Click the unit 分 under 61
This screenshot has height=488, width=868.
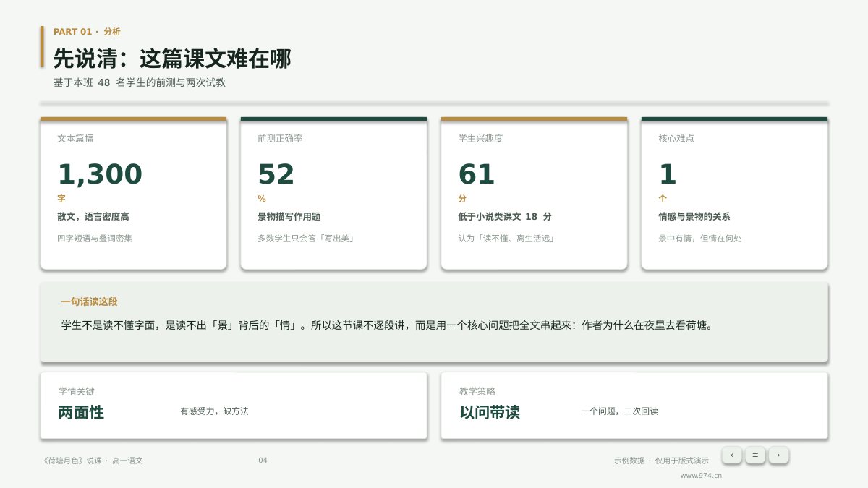[x=462, y=198]
